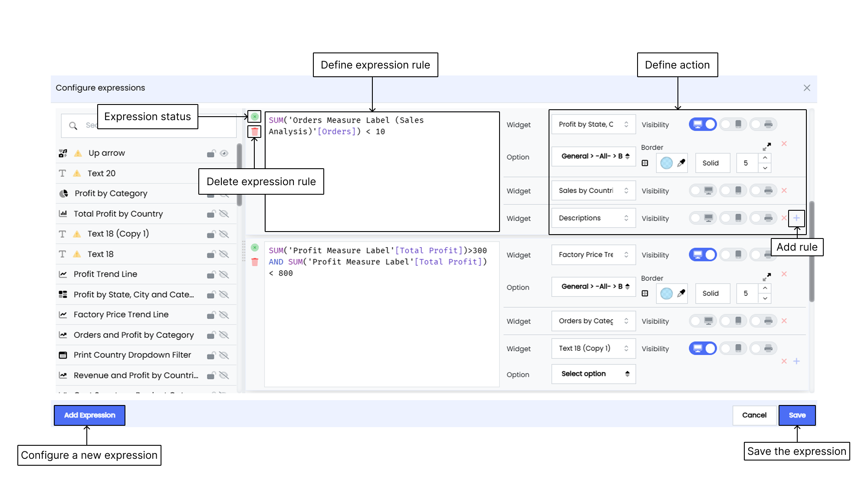Click lock icon for Factory Price Trend Line
This screenshot has width=868, height=503.
(211, 315)
